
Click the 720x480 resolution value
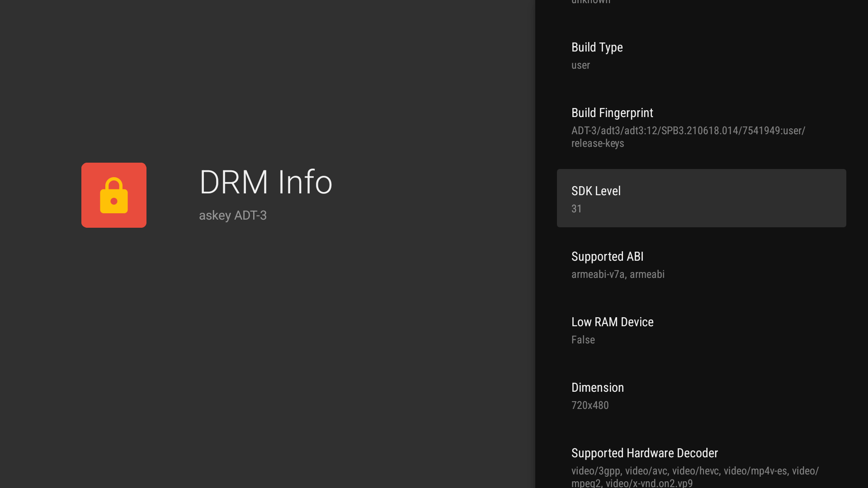point(590,405)
